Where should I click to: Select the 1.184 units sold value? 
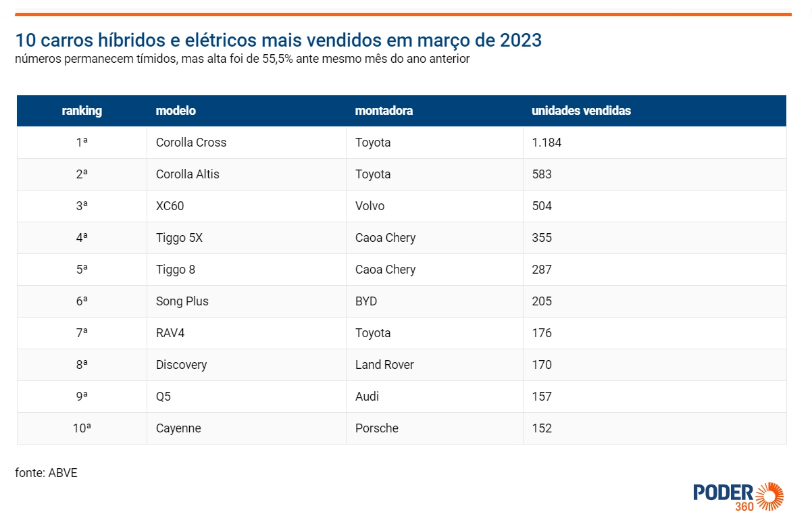click(547, 143)
